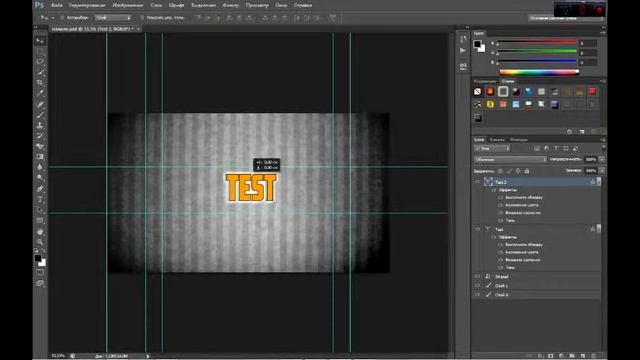Open the Фильтр menu
The image size is (640, 360).
[231, 5]
